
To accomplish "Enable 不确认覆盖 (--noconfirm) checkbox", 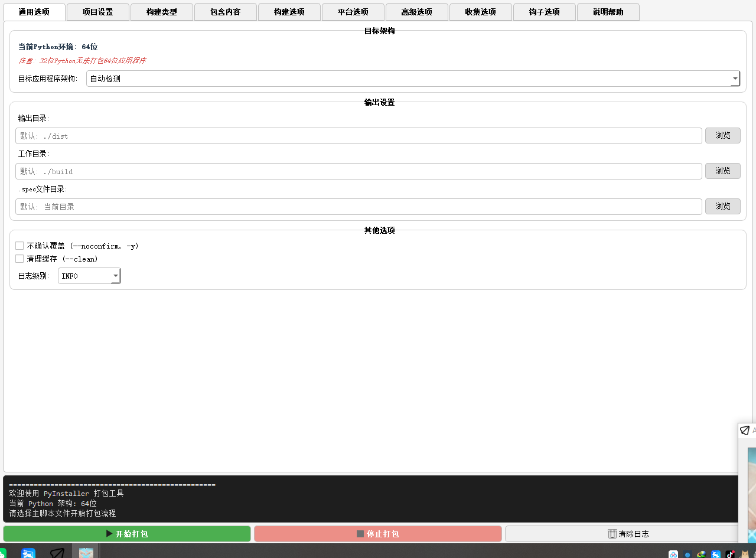I will coord(19,246).
